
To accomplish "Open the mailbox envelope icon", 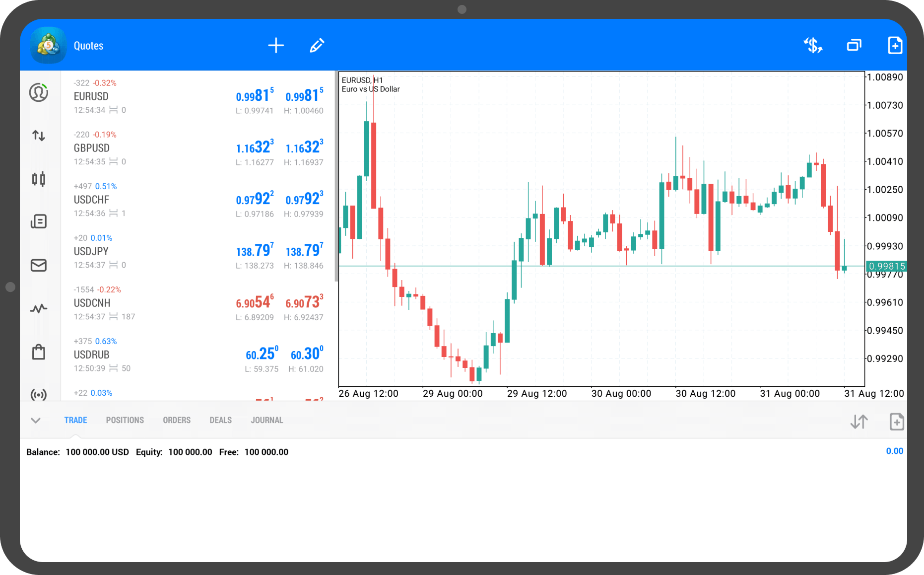I will pos(39,265).
